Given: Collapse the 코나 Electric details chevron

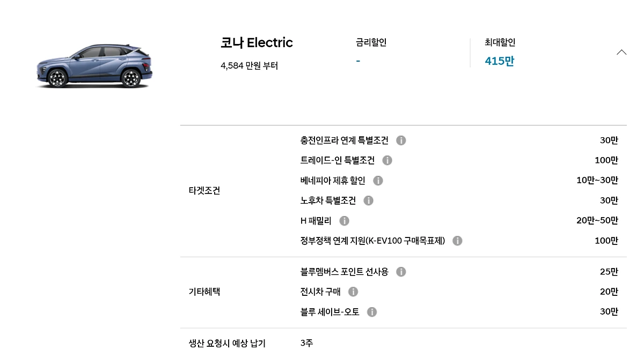Looking at the screenshot, I should (x=621, y=52).
